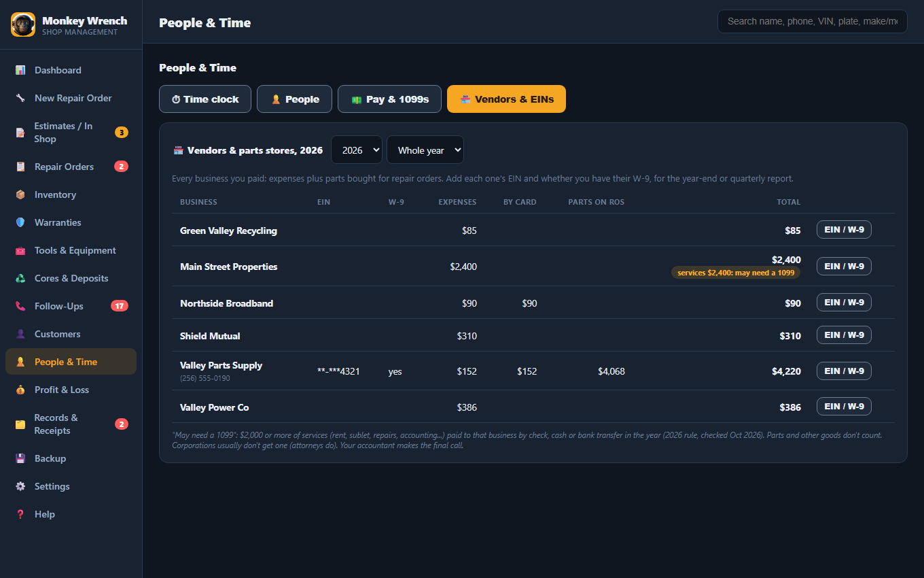924x578 pixels.
Task: Open the 2026 year dropdown
Action: click(357, 150)
